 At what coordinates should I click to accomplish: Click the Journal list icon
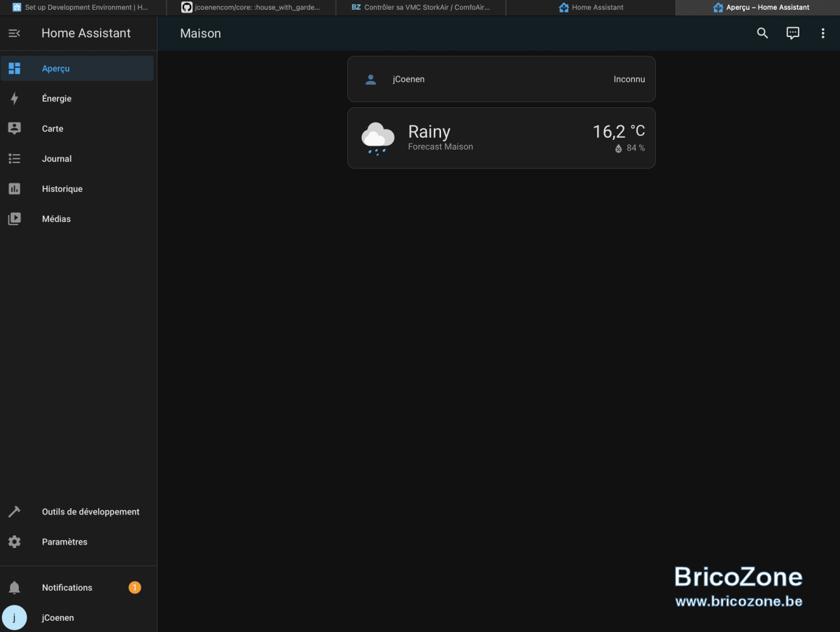[x=15, y=159]
